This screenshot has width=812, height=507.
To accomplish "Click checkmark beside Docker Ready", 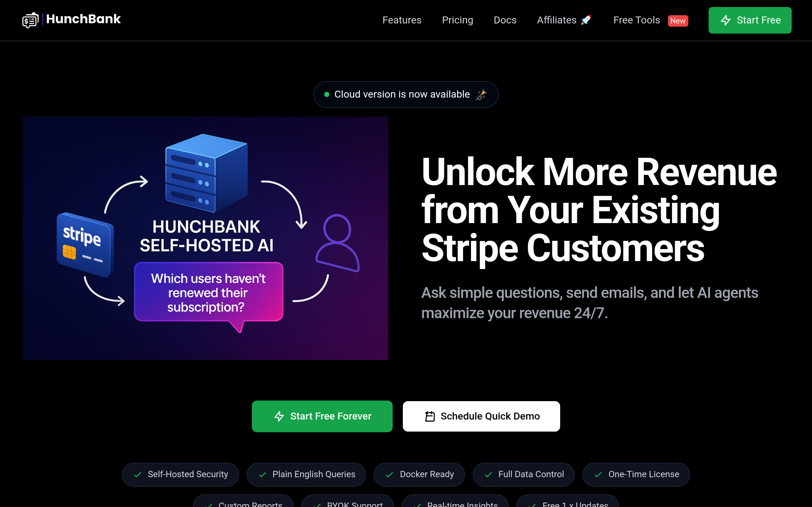I will click(390, 474).
